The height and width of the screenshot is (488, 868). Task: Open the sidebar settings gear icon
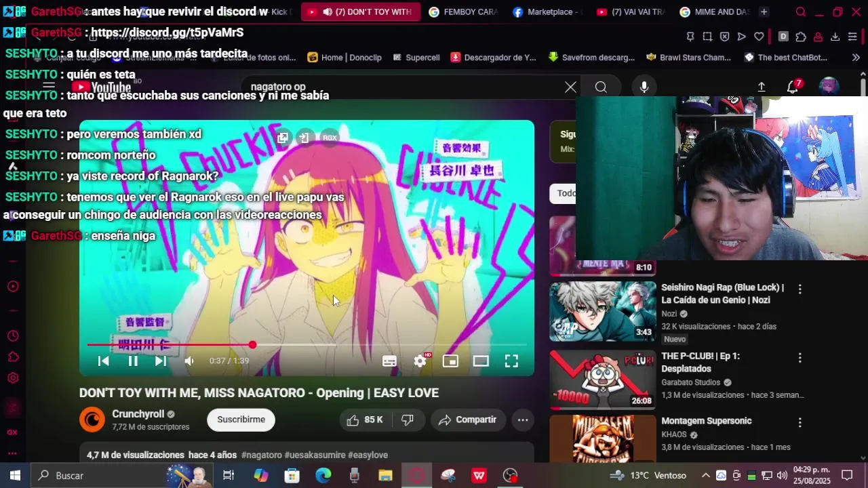(13, 378)
